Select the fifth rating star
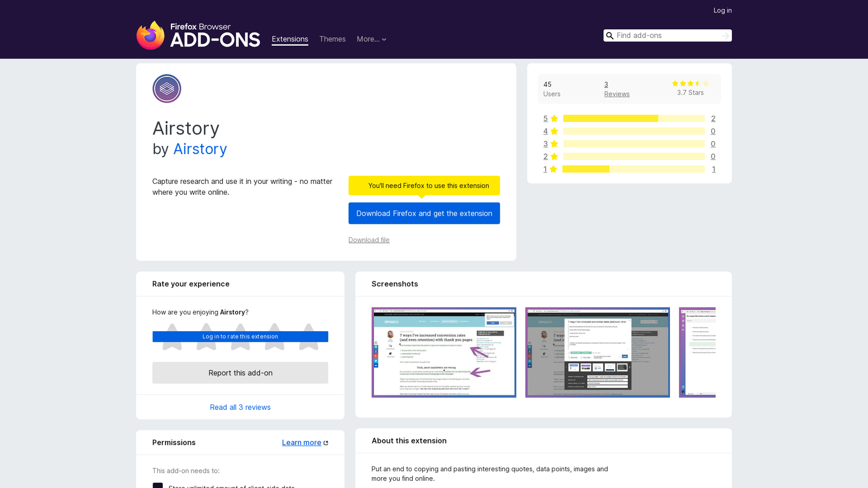This screenshot has width=868, height=488. 309,337
